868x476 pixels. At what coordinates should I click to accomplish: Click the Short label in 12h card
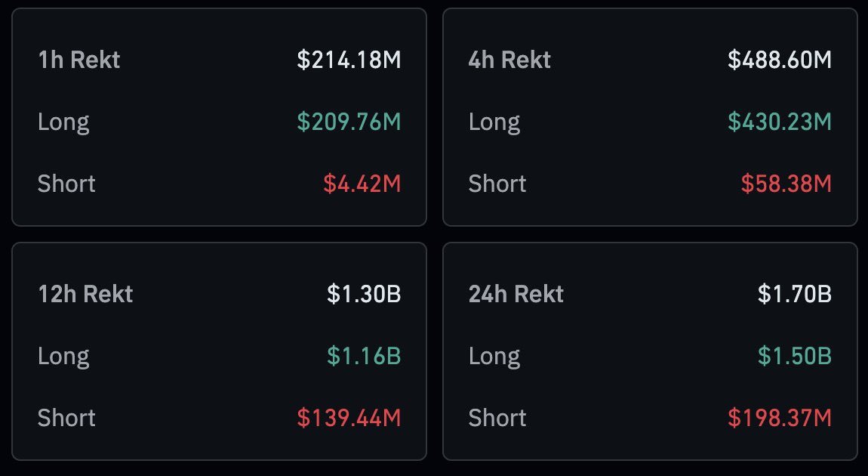(66, 418)
